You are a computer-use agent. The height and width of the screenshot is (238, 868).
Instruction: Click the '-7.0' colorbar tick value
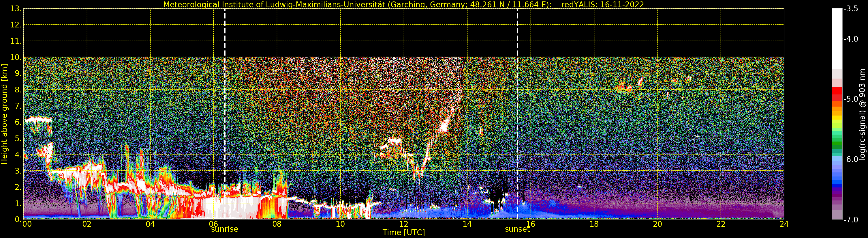[x=851, y=220]
